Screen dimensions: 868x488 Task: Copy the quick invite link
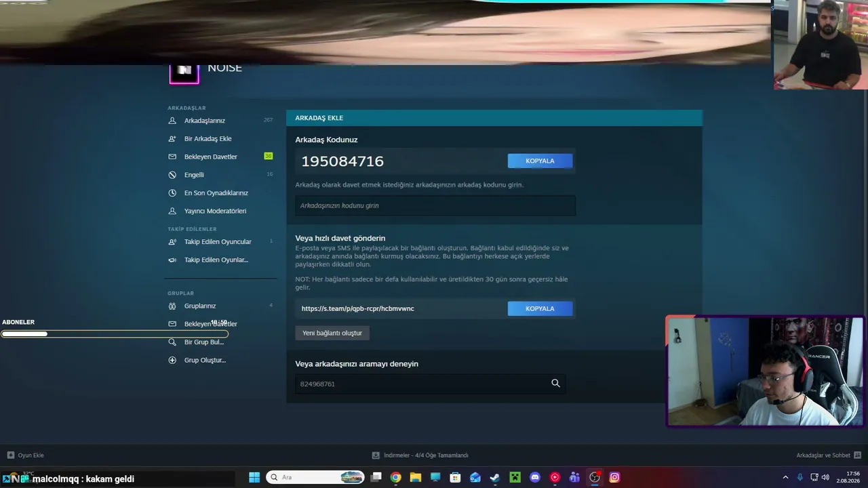(540, 308)
